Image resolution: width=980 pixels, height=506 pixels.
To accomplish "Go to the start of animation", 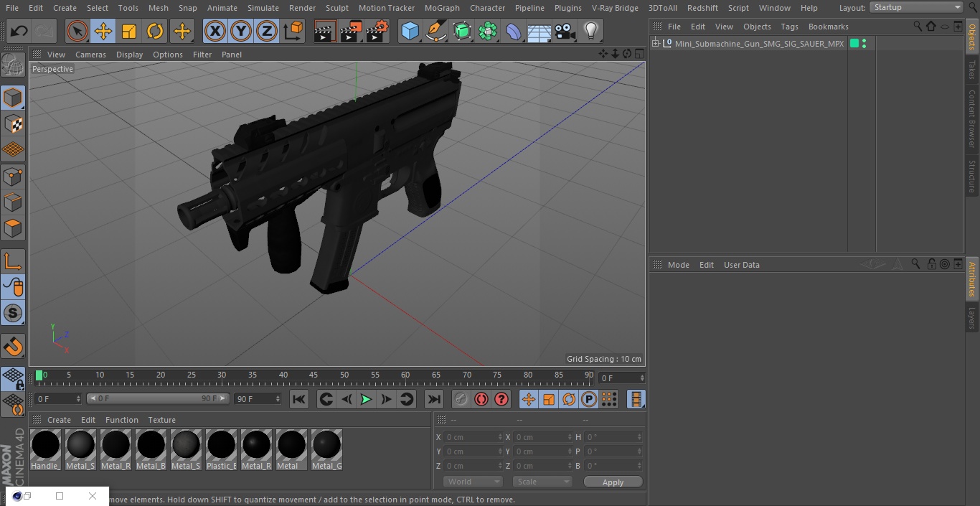I will click(x=299, y=399).
